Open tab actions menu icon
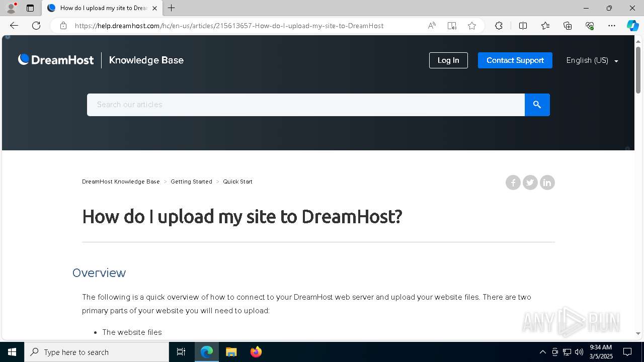The width and height of the screenshot is (644, 362). (x=30, y=8)
